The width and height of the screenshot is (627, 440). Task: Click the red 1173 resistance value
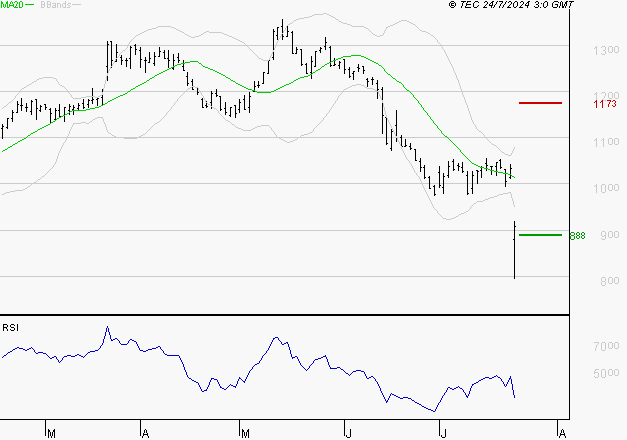pyautogui.click(x=605, y=104)
